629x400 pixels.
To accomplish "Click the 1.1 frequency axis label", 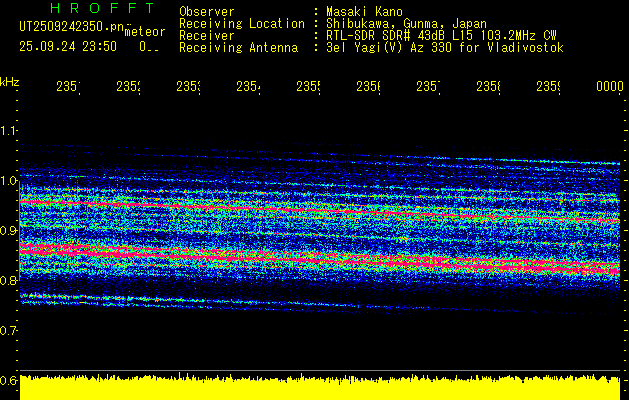I will click(8, 130).
